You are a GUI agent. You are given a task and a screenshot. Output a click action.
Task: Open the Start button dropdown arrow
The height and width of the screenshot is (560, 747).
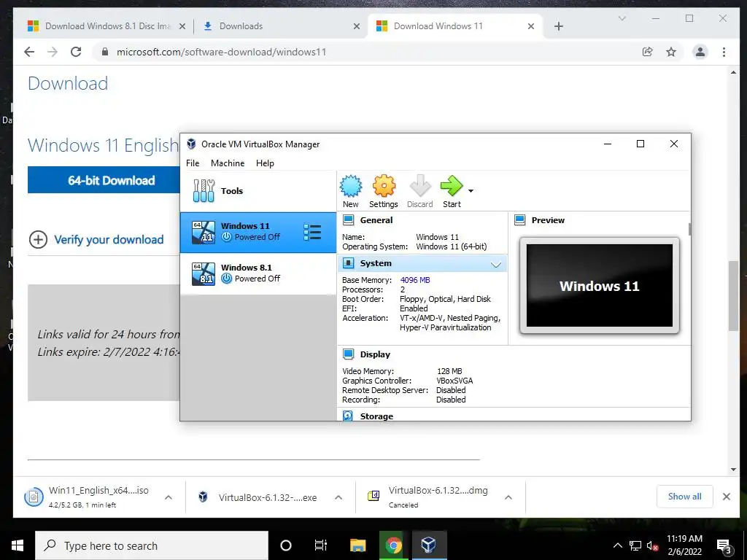point(471,191)
